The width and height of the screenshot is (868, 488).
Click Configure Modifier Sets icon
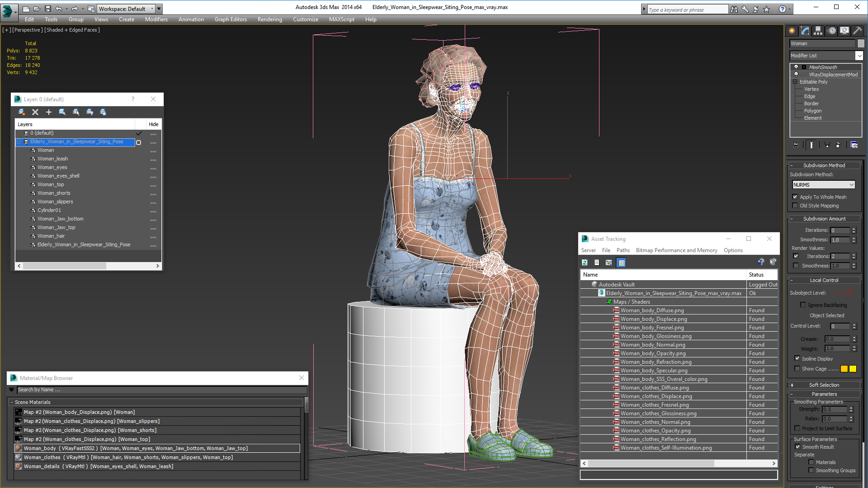[x=854, y=145]
